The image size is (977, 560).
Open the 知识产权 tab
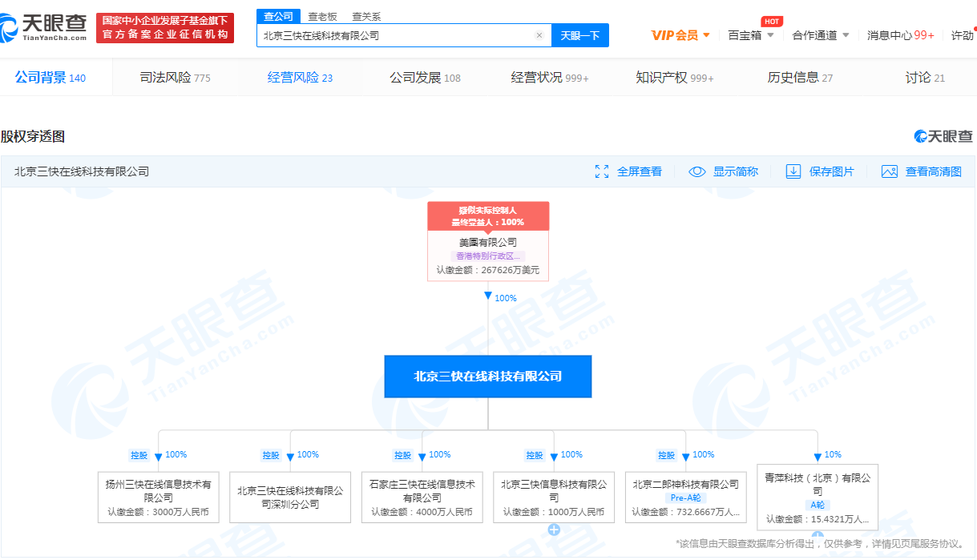tap(675, 78)
